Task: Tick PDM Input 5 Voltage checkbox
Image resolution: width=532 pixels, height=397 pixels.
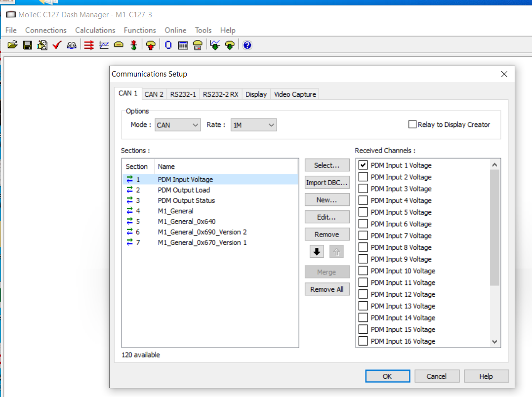Action: pyautogui.click(x=363, y=212)
